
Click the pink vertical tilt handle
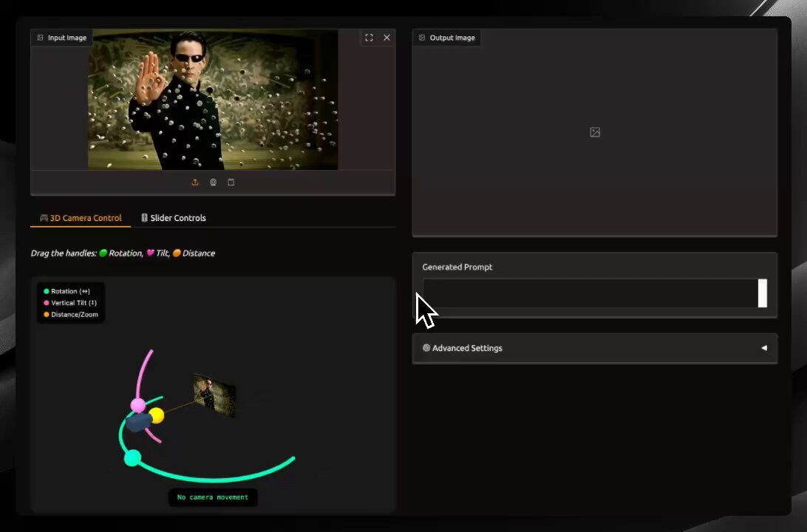tap(138, 406)
